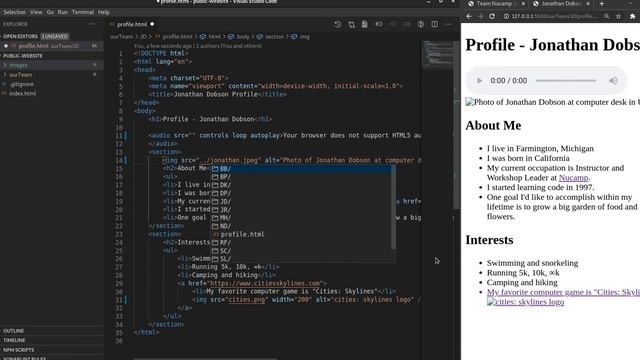Screen dimensions: 640x360
Task: Expand the NPM Scripts panel
Action: 19,350
